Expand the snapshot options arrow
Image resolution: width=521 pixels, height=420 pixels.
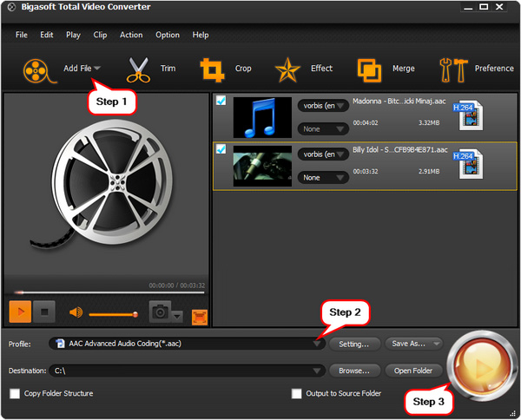pyautogui.click(x=177, y=316)
